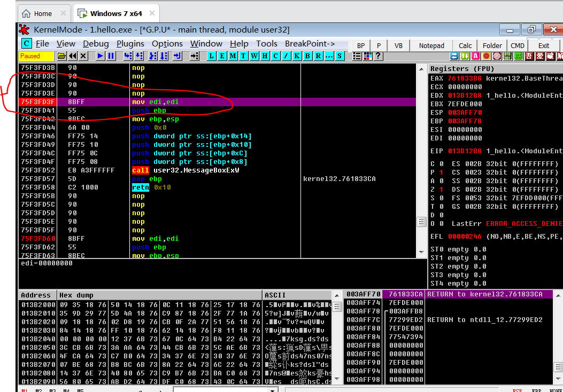Viewport: 563px width, 392px height.
Task: Click the Pause execution toolbar icon
Action: click(x=111, y=56)
